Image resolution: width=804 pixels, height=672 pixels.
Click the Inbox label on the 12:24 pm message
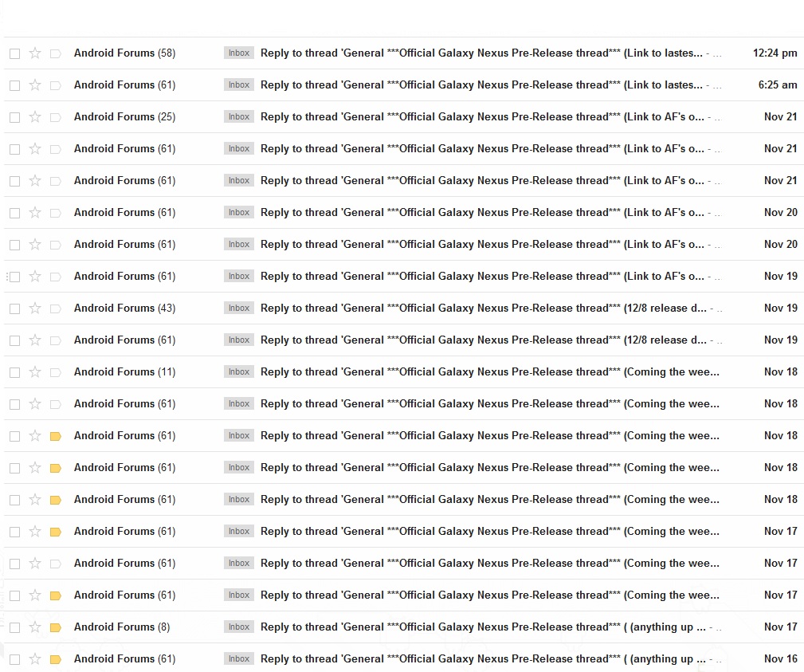click(x=239, y=53)
